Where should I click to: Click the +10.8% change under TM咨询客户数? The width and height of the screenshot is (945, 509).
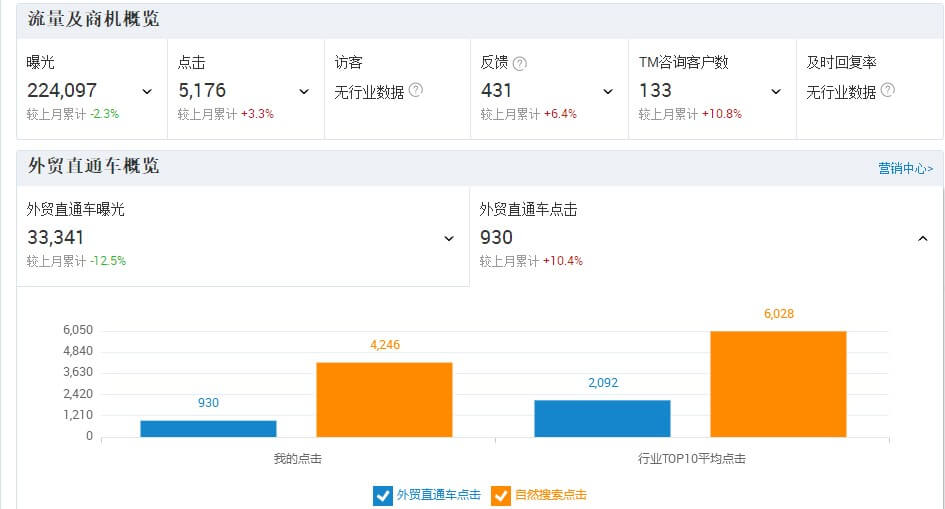coord(722,114)
